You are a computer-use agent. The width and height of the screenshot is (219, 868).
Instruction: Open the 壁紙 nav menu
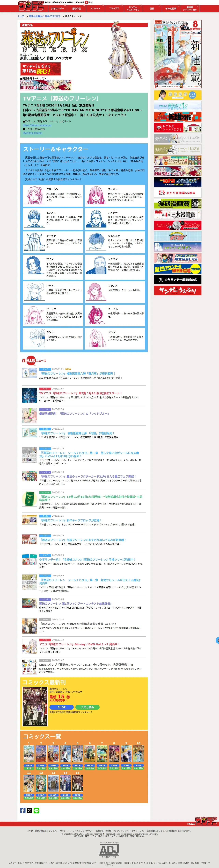152,8
